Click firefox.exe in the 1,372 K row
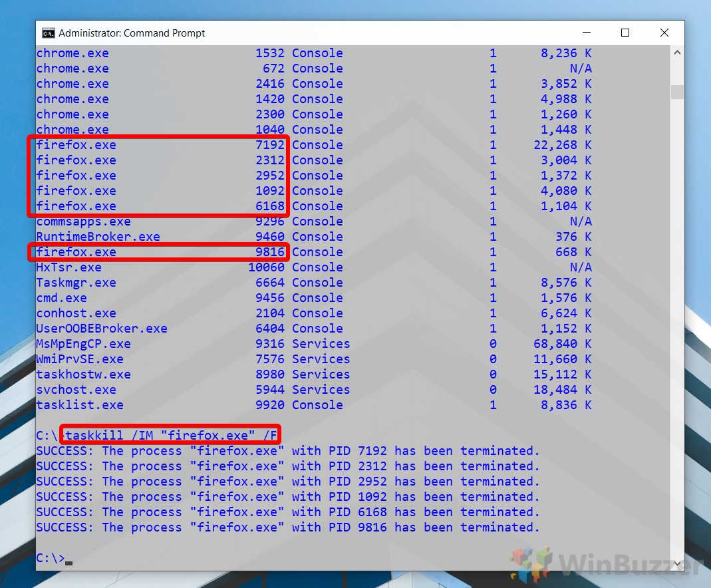Image resolution: width=711 pixels, height=588 pixels. click(76, 176)
